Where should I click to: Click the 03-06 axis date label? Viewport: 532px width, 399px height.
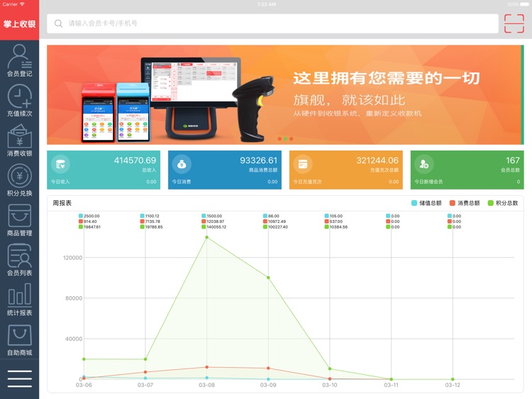(84, 385)
